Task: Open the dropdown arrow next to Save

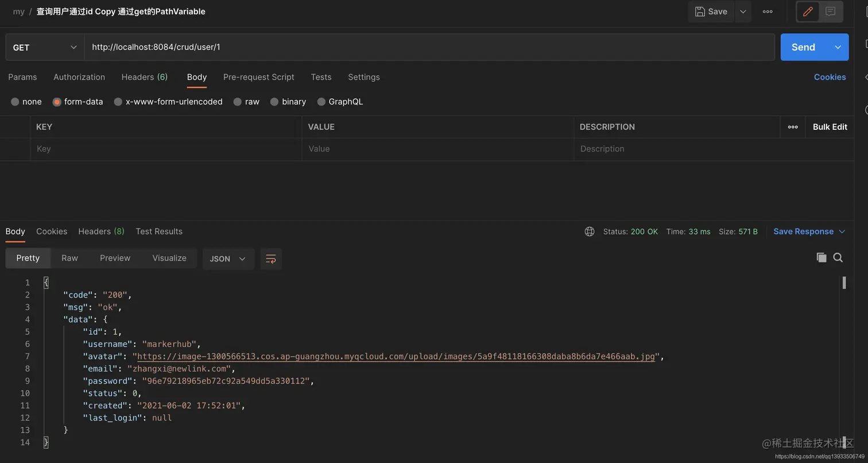Action: pos(743,11)
